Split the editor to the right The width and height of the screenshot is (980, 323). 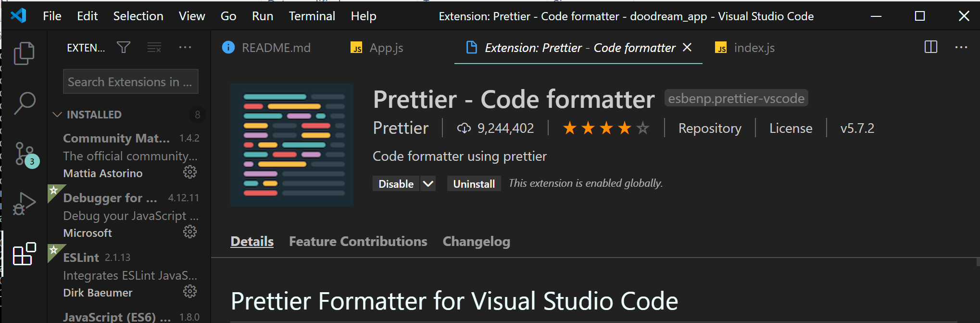tap(931, 47)
